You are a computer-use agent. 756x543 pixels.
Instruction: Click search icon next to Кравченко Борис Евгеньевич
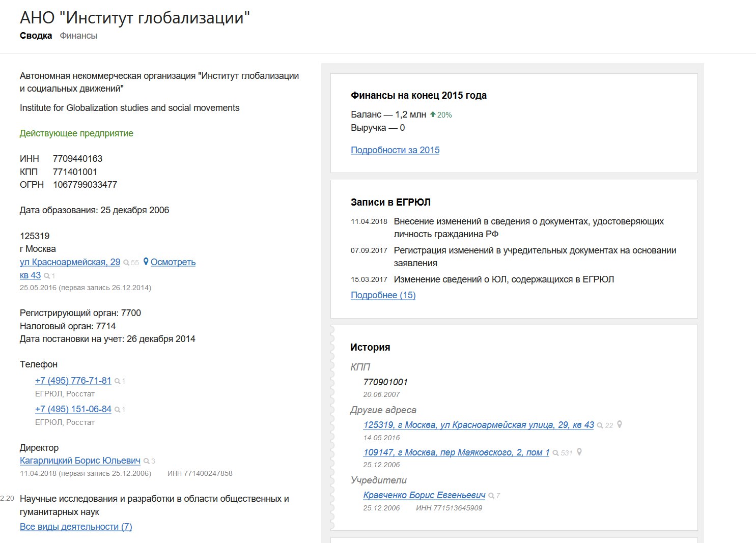click(x=491, y=496)
